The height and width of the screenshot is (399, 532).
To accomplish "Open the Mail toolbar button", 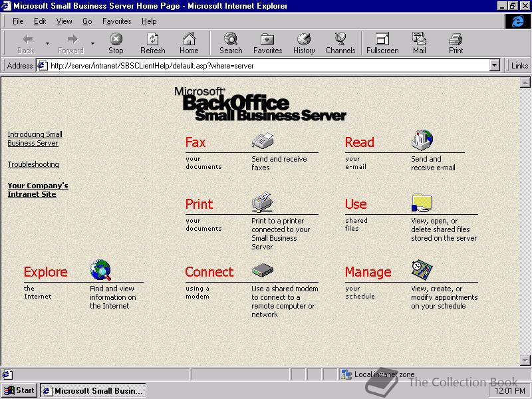I will [420, 43].
